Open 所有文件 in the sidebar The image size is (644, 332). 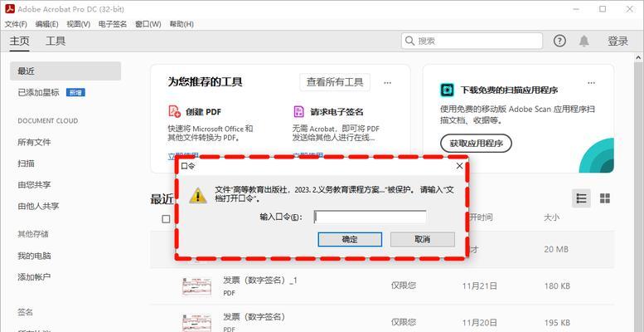coord(34,142)
